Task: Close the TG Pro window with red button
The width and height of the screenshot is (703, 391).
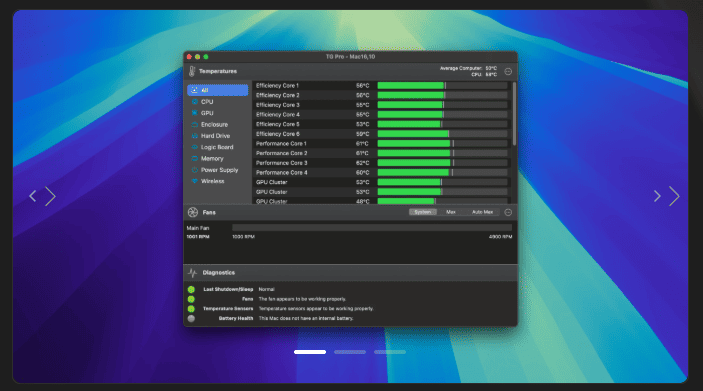Action: [189, 57]
